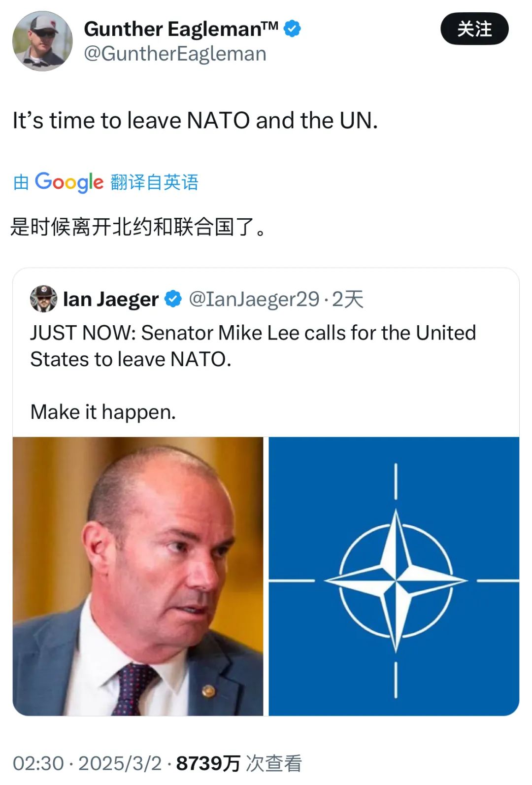
Task: Tap the 关注 follow button
Action: point(474,29)
